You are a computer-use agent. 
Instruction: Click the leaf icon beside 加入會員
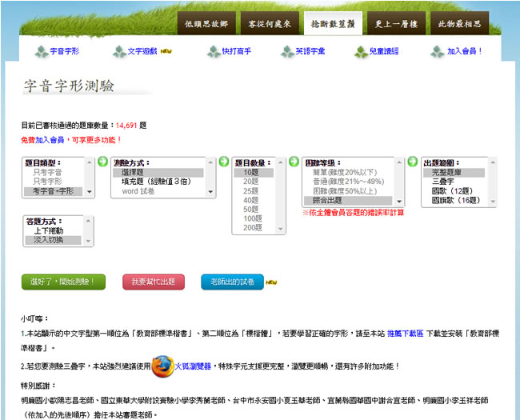coord(438,51)
